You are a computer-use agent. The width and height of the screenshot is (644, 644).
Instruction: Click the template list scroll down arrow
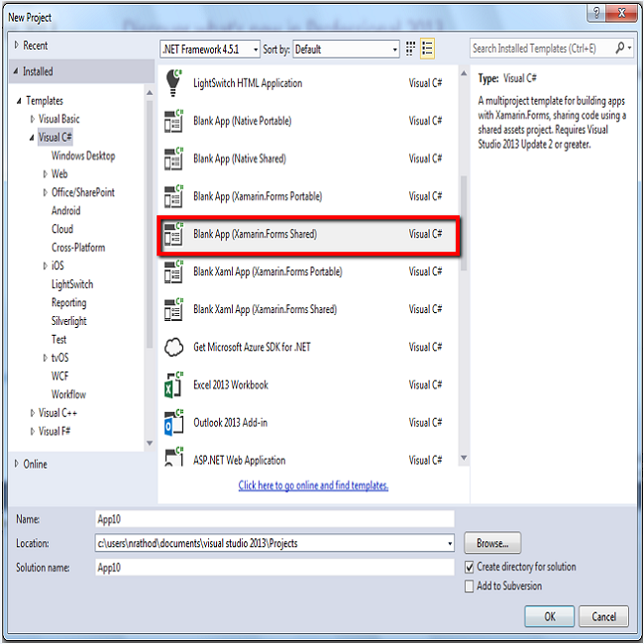464,457
